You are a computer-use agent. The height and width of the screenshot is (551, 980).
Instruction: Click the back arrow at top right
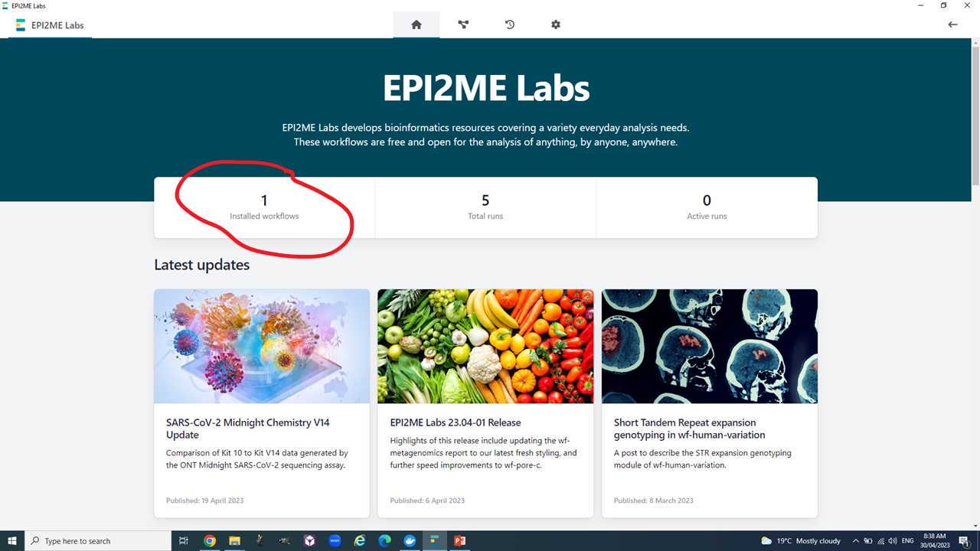click(952, 24)
